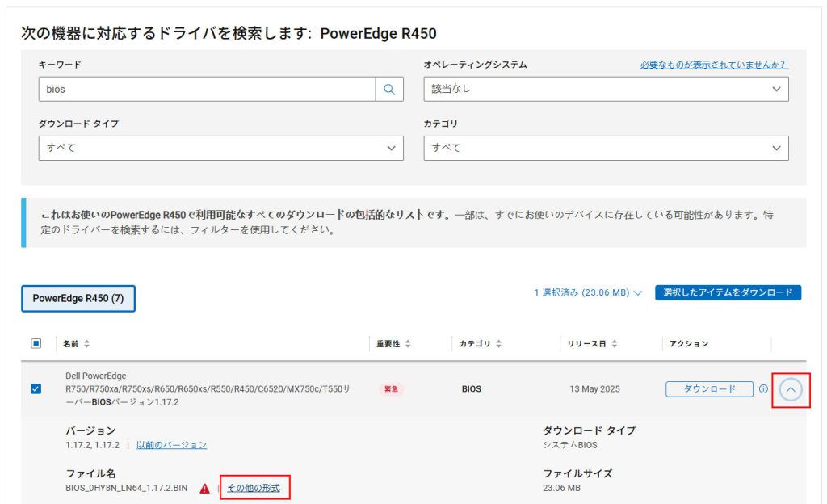Open the ダウンロード タイプ dropdown
Screen dimensions: 827x504
(x=221, y=148)
